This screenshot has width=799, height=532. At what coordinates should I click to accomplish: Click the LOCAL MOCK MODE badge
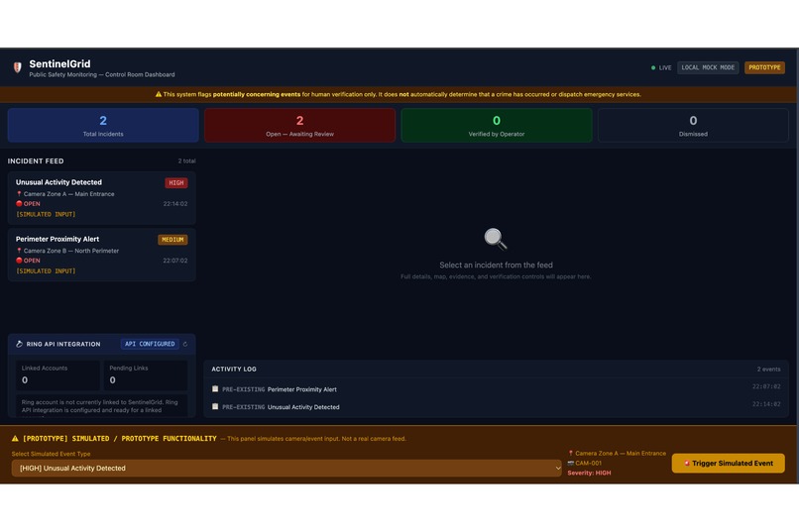[708, 67]
